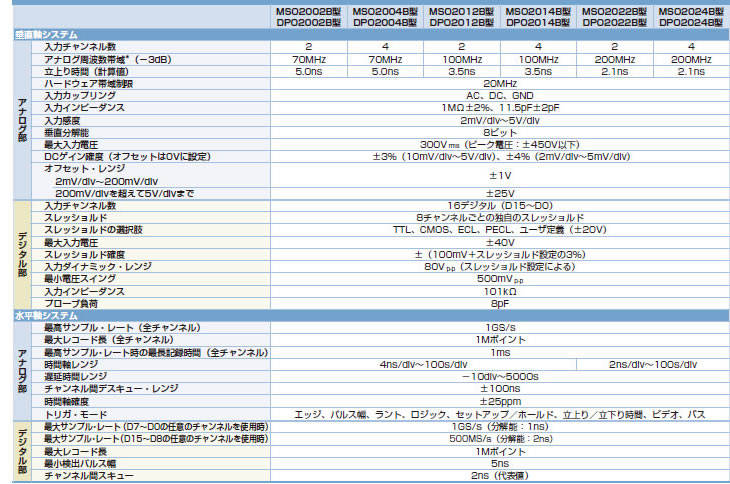730x484 pixels.
Task: Select the チャンネル間スキュー row label
Action: [88, 476]
